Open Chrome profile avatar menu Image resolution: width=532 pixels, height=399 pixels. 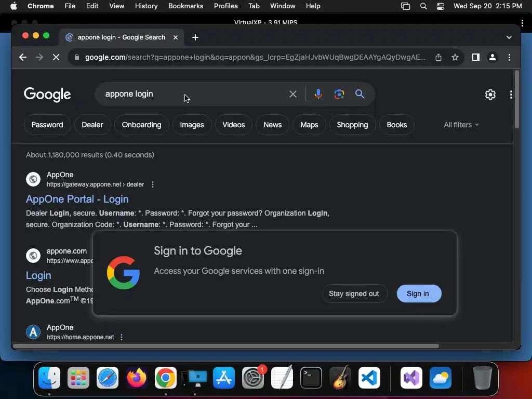coord(493,57)
